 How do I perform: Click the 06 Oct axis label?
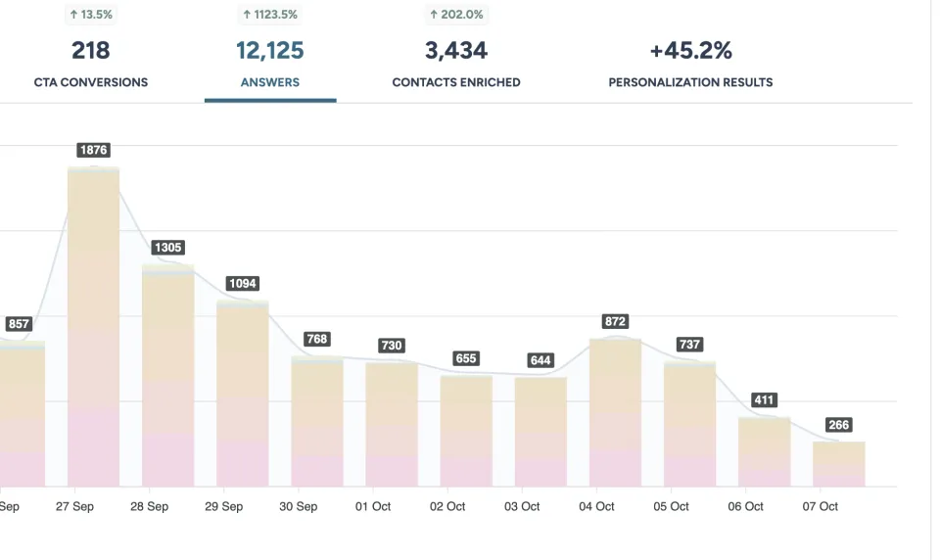[746, 506]
